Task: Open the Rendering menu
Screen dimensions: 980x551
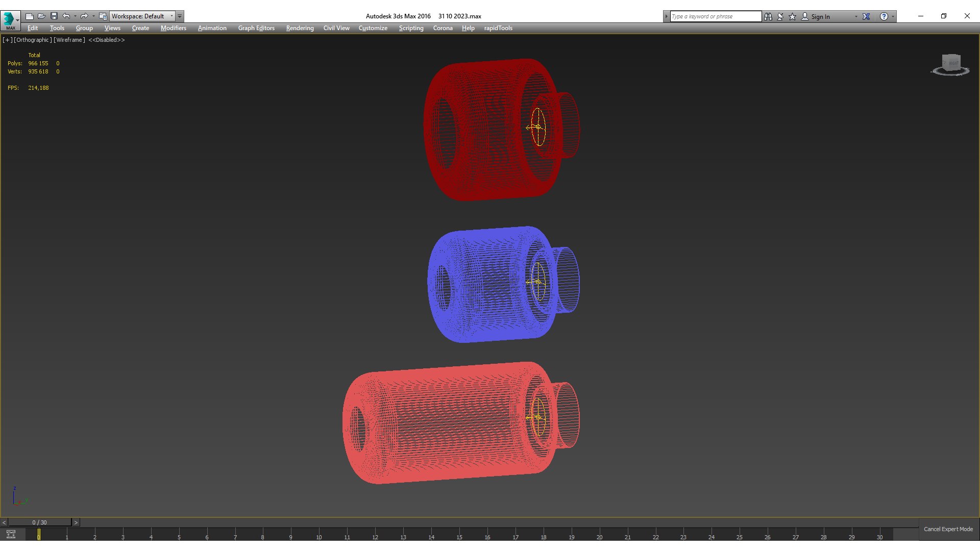Action: click(300, 28)
